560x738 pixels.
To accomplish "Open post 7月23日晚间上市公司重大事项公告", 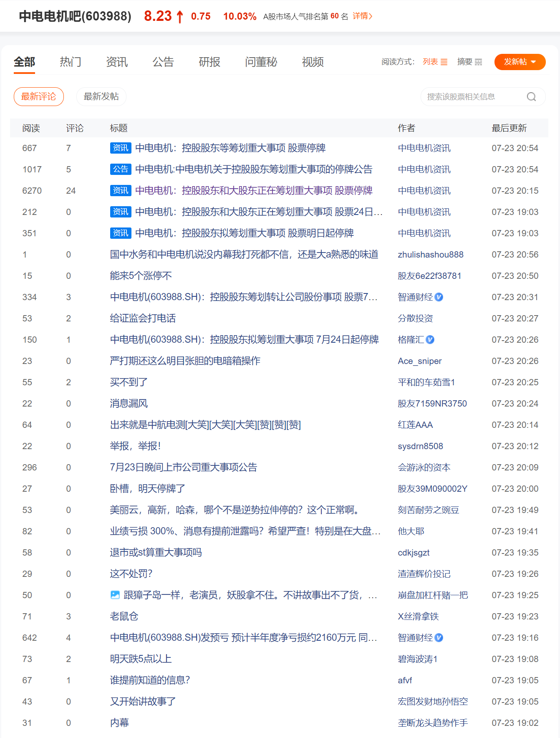I will click(x=184, y=468).
